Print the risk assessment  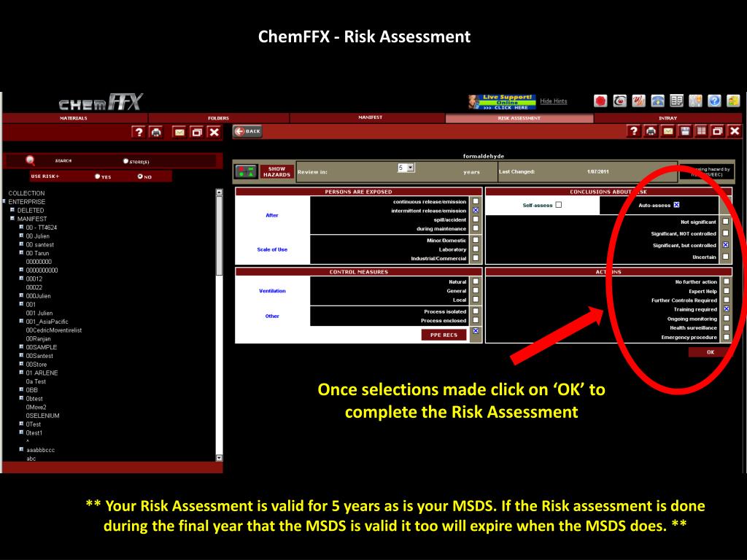click(651, 131)
